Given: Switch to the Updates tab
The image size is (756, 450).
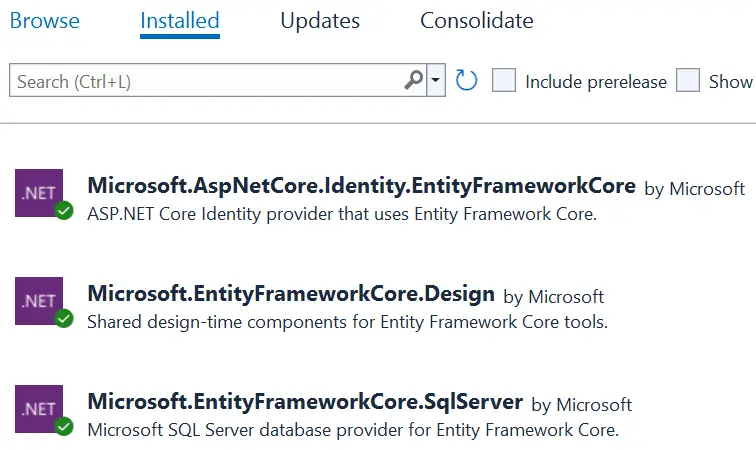Looking at the screenshot, I should [320, 21].
